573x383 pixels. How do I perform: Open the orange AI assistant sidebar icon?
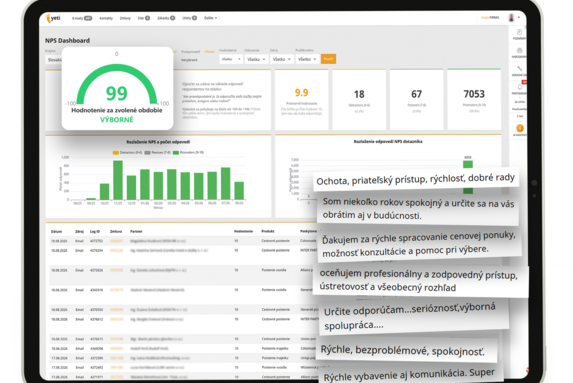click(x=520, y=128)
